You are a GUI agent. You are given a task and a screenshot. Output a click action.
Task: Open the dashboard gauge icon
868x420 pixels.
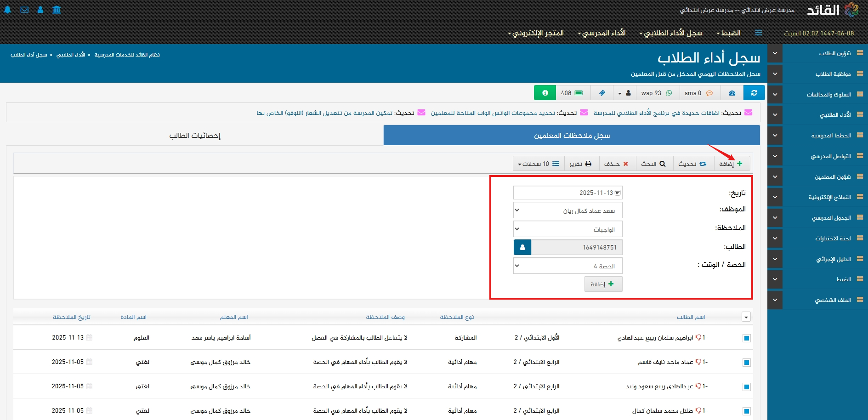(732, 93)
